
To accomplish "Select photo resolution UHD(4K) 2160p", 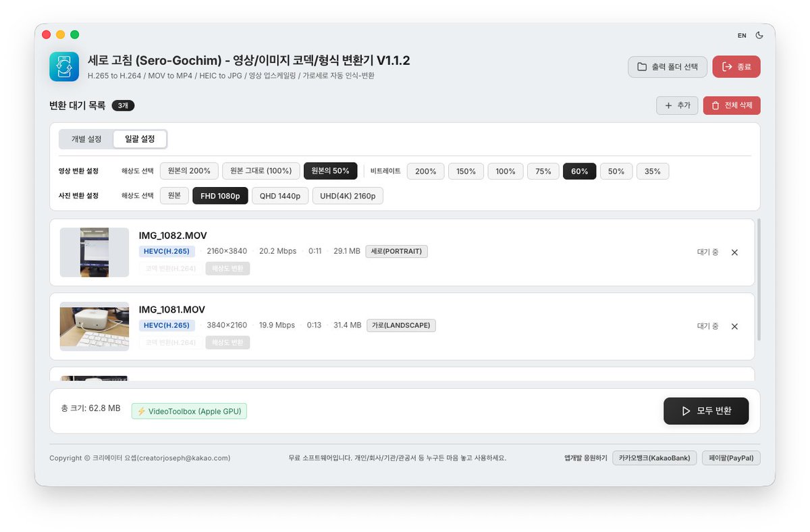I will click(x=348, y=196).
